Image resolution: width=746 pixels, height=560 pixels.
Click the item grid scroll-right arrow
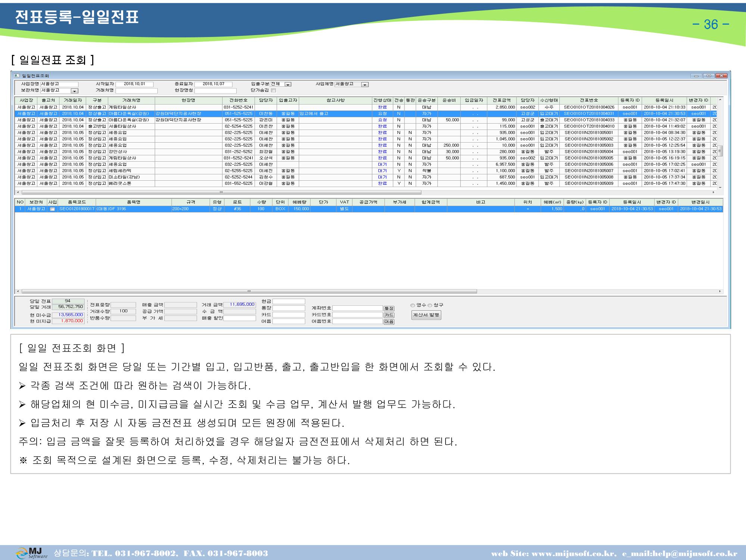[720, 292]
